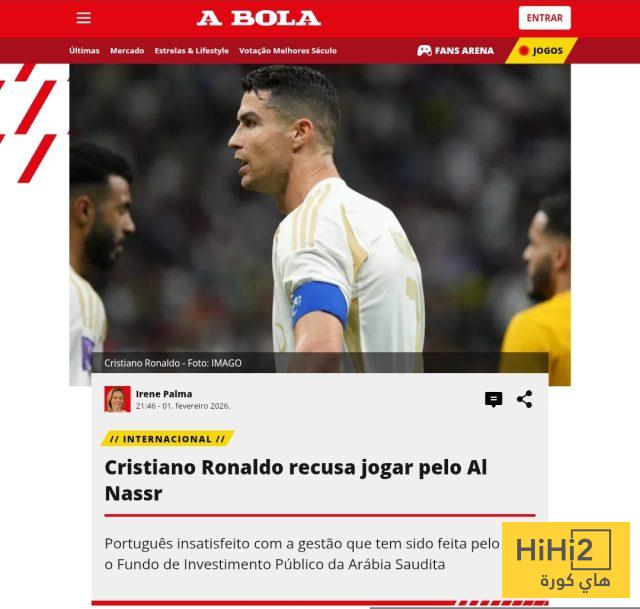Screen dimensions: 640x609
Task: Click the author name Irene Palma
Action: click(164, 394)
